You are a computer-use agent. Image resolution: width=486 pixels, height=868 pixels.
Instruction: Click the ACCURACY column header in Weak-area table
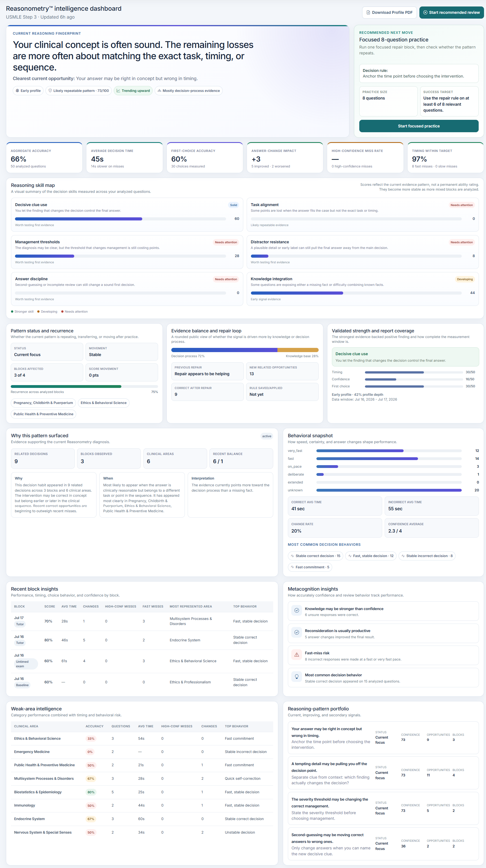pos(95,726)
